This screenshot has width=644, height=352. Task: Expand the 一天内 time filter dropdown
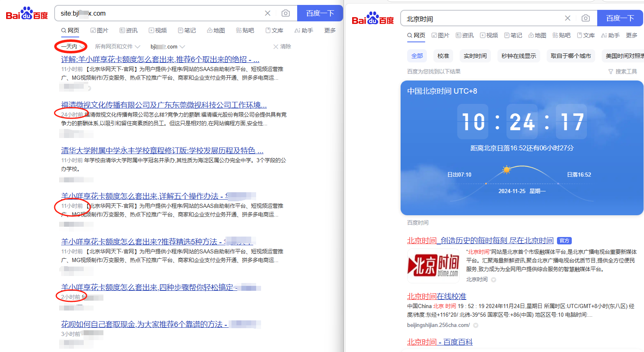[72, 46]
